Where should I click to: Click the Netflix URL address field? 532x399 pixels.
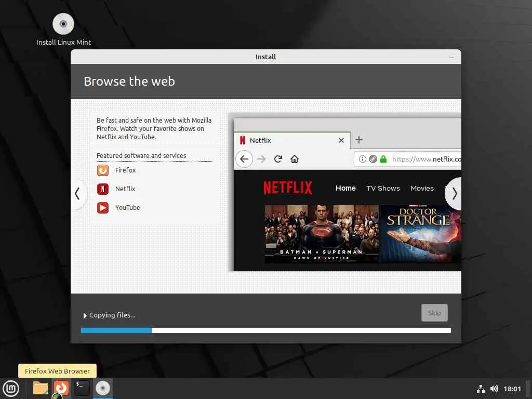[407, 159]
